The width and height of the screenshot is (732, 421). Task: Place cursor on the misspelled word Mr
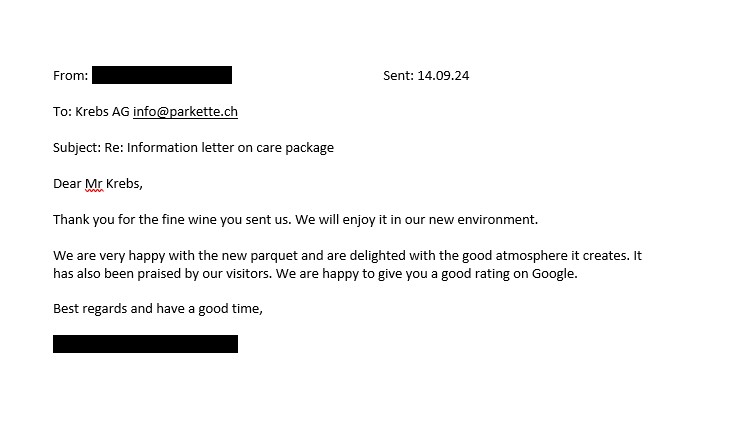(x=94, y=184)
